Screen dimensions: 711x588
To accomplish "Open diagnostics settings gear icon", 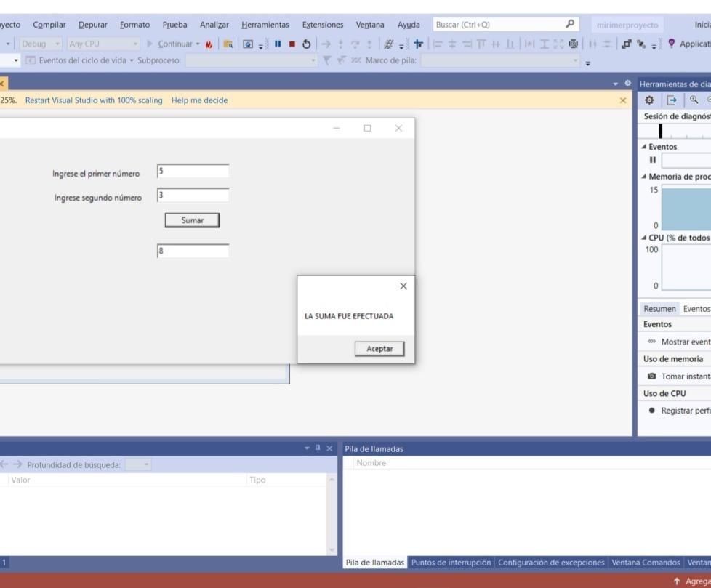I will 649,100.
